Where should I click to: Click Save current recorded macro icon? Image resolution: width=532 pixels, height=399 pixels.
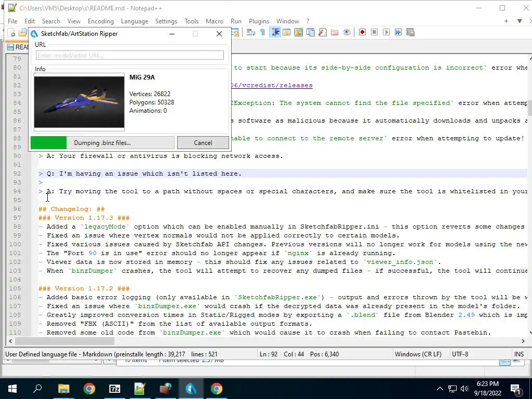[x=410, y=32]
